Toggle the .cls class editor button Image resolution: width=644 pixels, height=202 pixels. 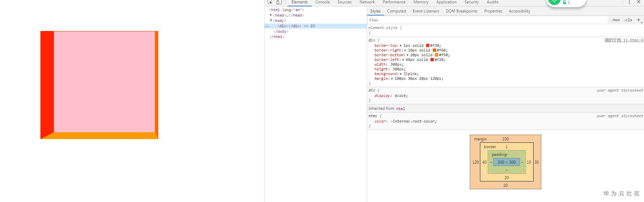click(x=628, y=20)
